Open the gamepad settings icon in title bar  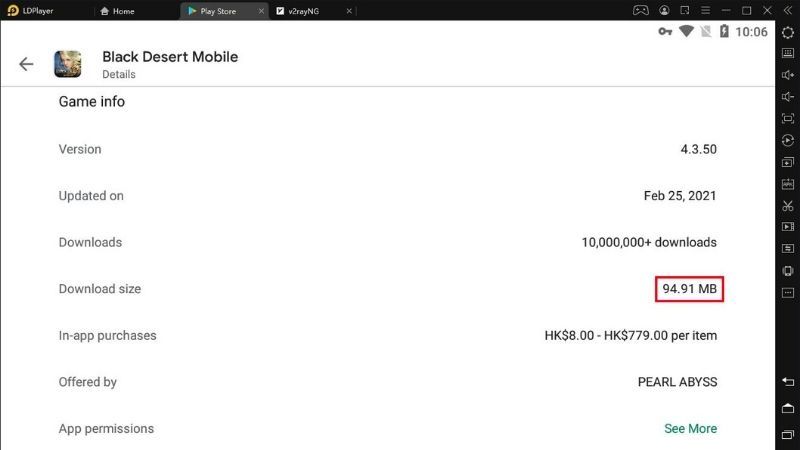[x=640, y=10]
